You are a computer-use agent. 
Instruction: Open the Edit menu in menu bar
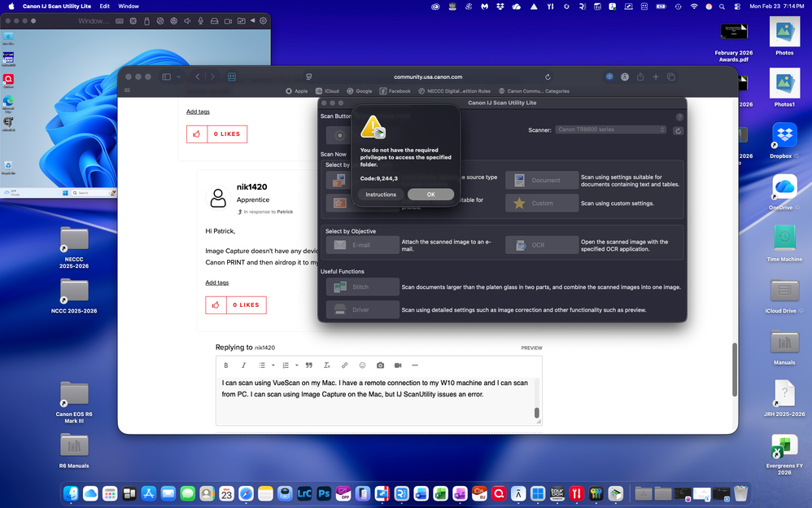[105, 7]
